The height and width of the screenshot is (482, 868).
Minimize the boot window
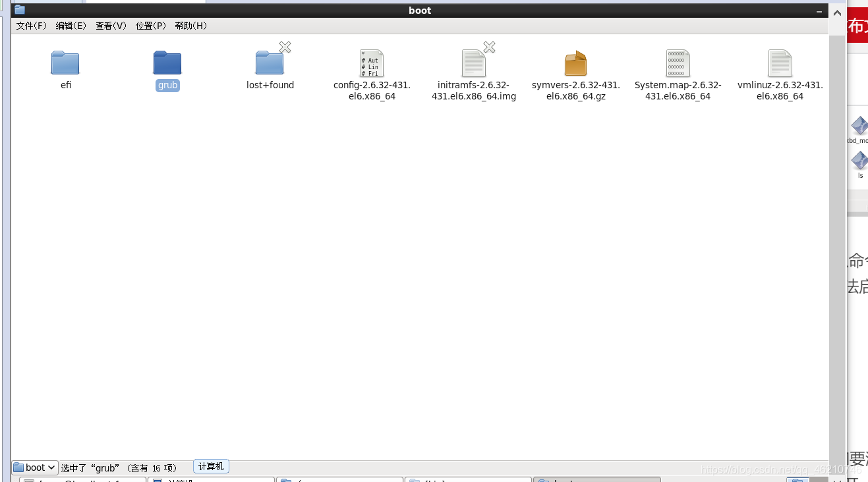coord(820,11)
